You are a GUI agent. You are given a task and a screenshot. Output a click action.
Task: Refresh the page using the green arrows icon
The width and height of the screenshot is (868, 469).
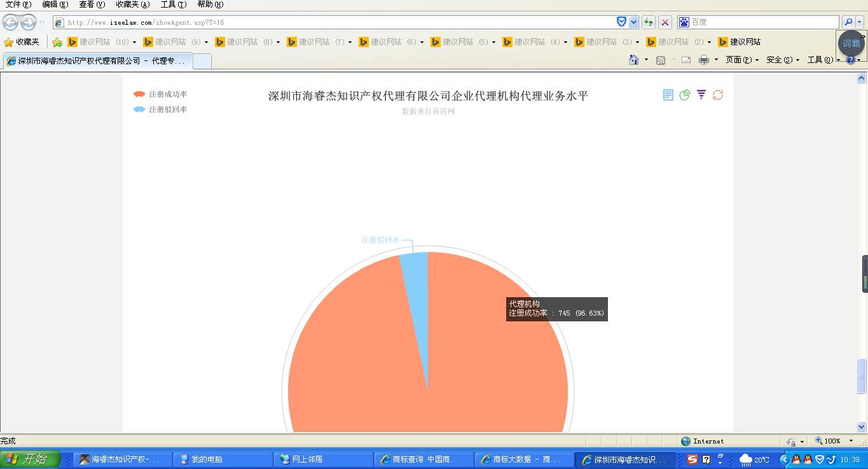click(x=649, y=22)
